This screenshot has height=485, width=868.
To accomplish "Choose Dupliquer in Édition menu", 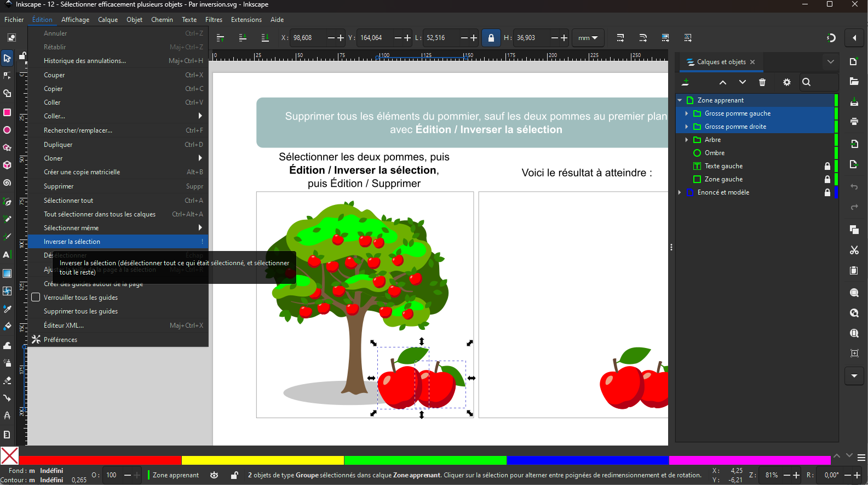I will coord(118,145).
